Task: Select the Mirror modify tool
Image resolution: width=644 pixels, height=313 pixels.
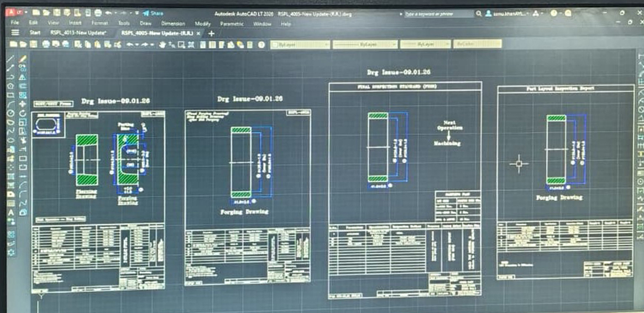Action: [23, 77]
